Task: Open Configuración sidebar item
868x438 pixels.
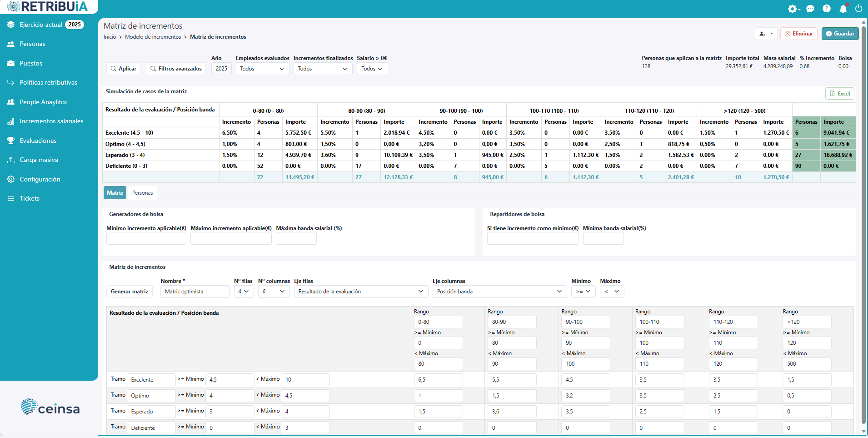Action: pyautogui.click(x=40, y=179)
